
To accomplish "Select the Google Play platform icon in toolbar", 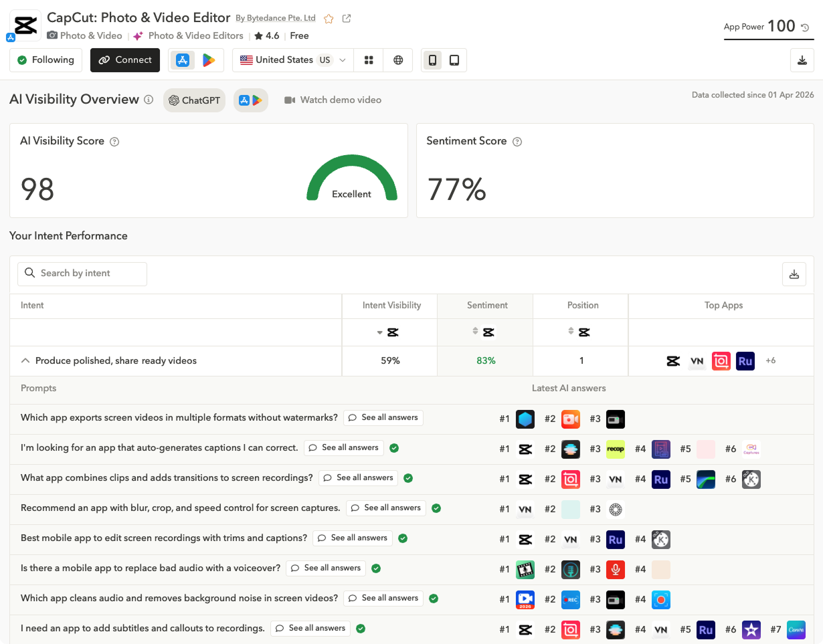I will (209, 60).
